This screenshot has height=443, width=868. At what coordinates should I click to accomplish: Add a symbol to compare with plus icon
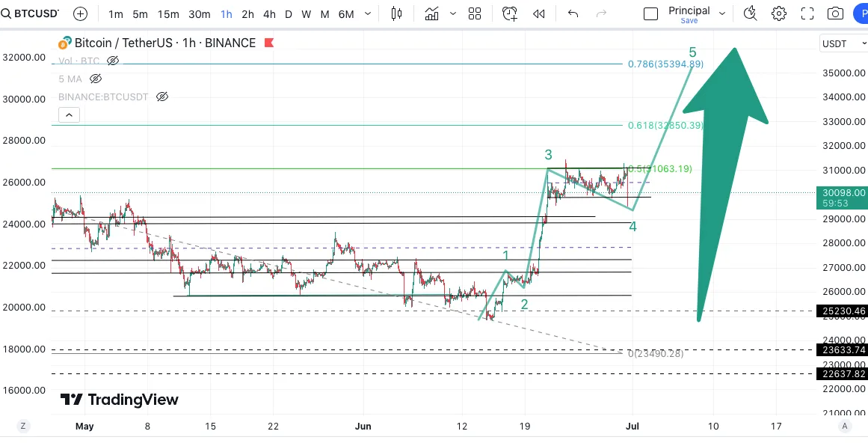[x=80, y=13]
